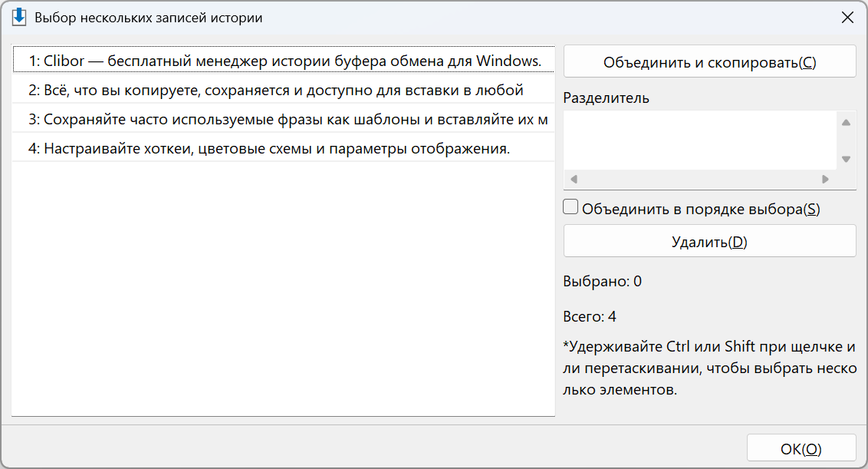Click the "Удалить(D)" button
The width and height of the screenshot is (868, 469).
[710, 242]
